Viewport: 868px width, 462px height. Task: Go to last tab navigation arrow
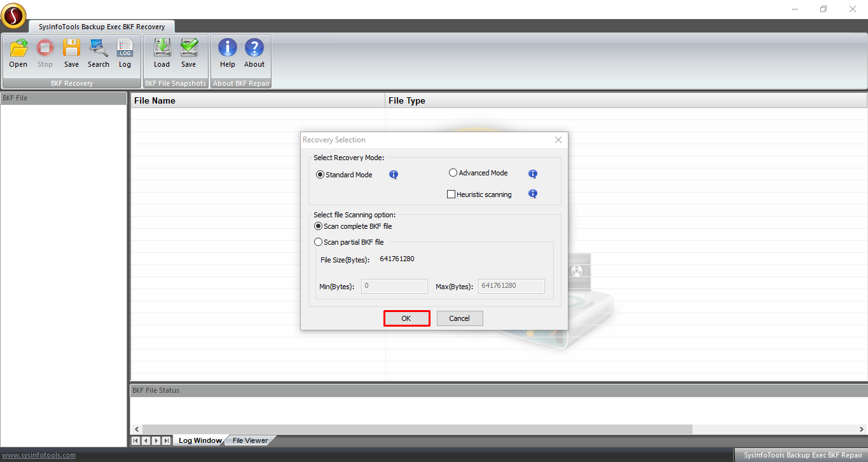166,440
